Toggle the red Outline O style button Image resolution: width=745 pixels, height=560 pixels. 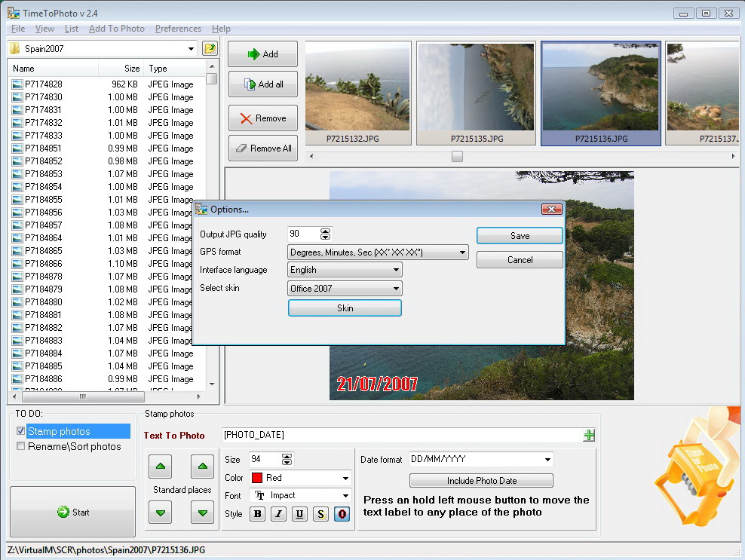click(x=342, y=514)
